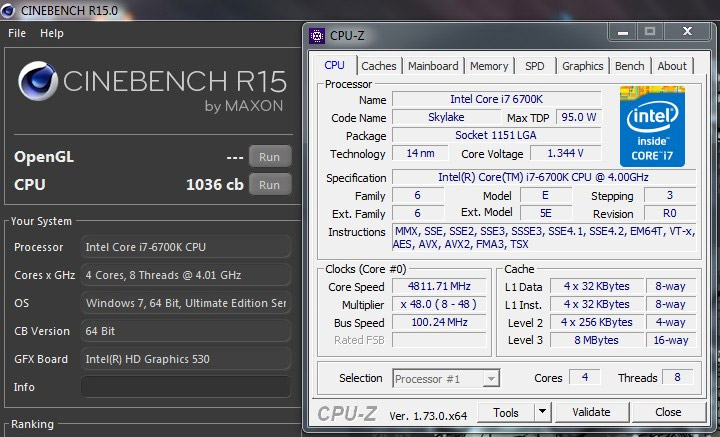
Task: Switch to the Bench tab
Action: 630,66
